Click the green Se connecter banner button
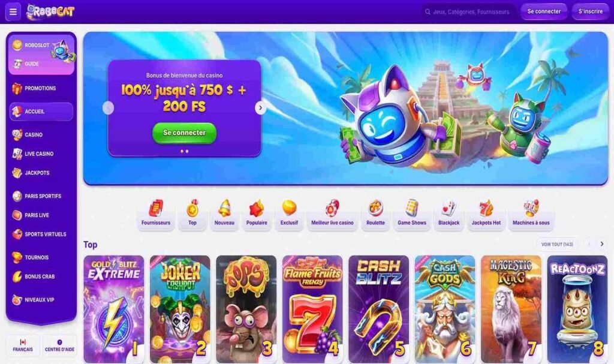This screenshot has width=614, height=364. click(185, 133)
